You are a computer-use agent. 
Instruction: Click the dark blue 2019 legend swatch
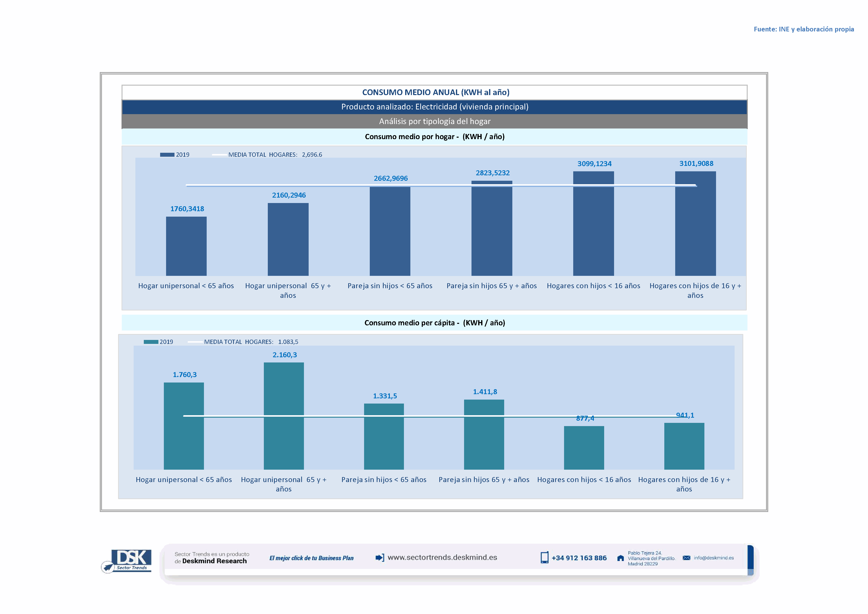click(167, 155)
